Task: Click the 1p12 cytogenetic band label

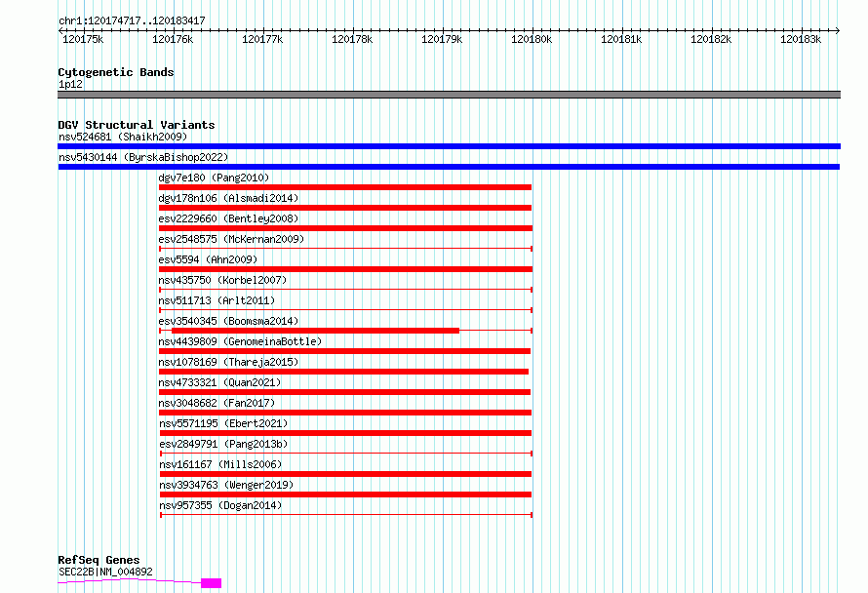Action: [70, 84]
